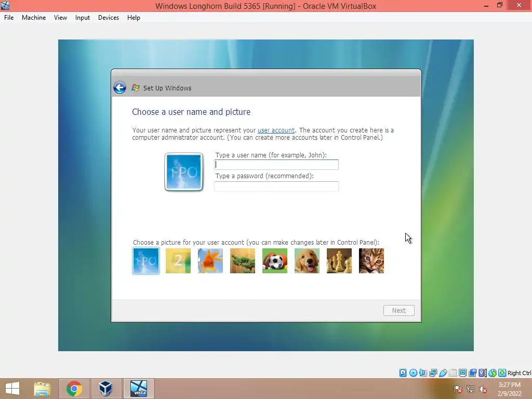The width and height of the screenshot is (532, 399).
Task: Pick the golden retriever dog account picture
Action: click(x=307, y=261)
